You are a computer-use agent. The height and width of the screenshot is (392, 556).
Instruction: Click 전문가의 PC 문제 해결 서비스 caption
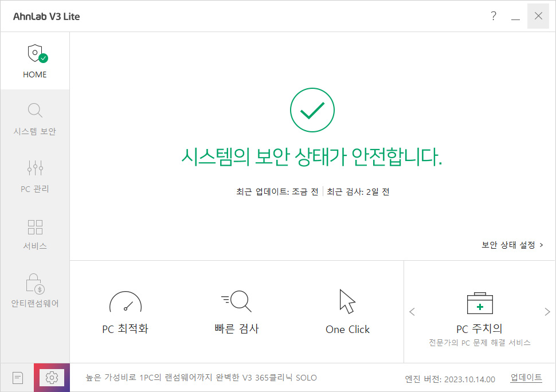coord(480,343)
